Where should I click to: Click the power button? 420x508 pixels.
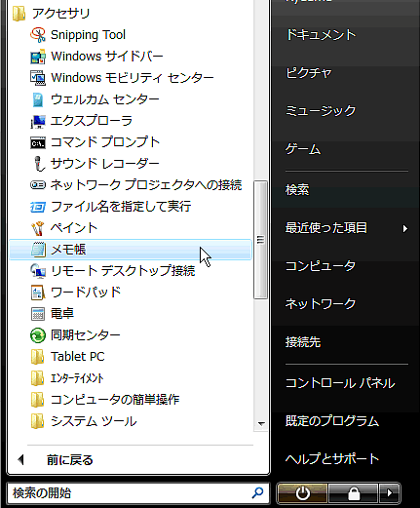click(x=302, y=493)
